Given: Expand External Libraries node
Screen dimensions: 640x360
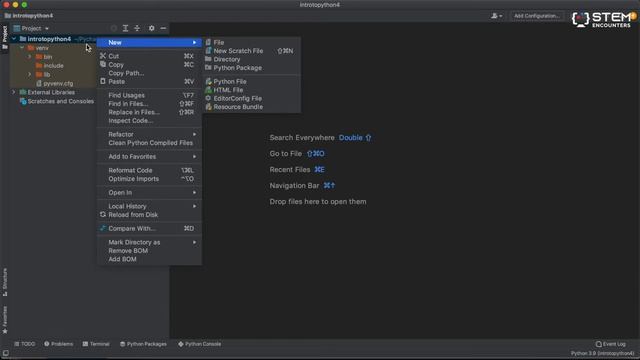Looking at the screenshot, I should [x=14, y=92].
